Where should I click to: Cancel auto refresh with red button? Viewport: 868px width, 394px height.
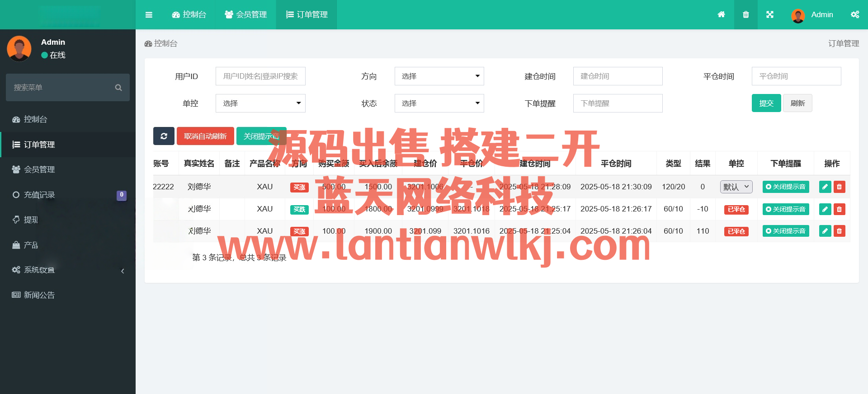pos(205,136)
